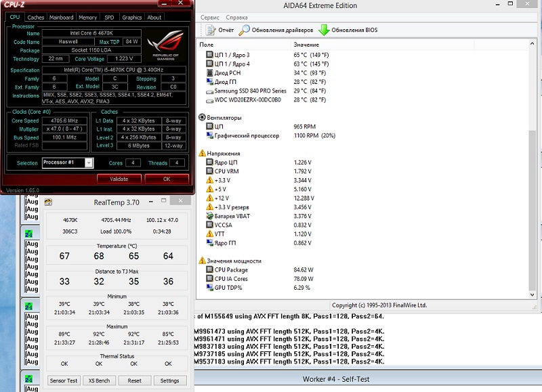Click the +3.3 V warning icon
This screenshot has height=392, width=542.
tap(209, 180)
